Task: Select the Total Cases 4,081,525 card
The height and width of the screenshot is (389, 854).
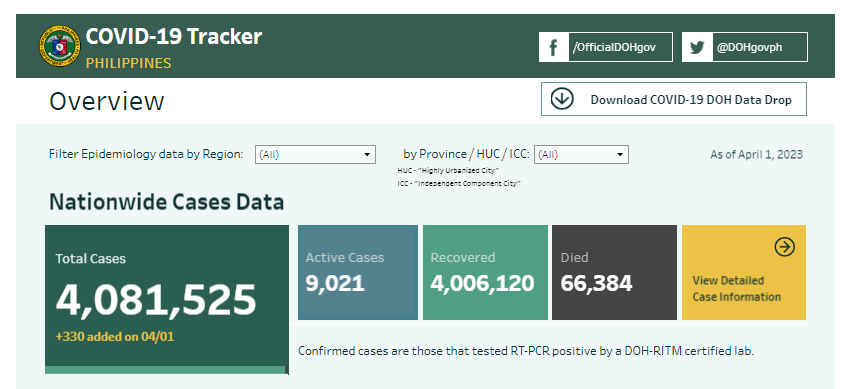Action: click(x=167, y=300)
